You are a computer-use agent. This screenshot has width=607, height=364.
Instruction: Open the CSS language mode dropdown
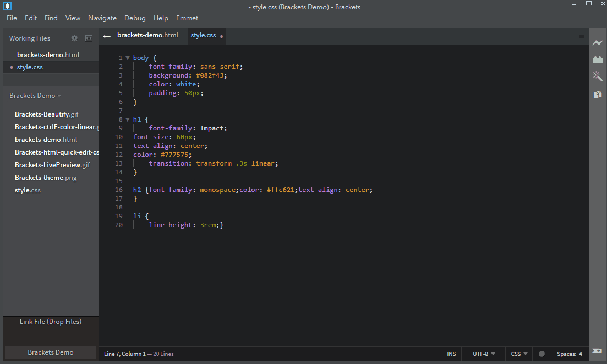pyautogui.click(x=519, y=354)
